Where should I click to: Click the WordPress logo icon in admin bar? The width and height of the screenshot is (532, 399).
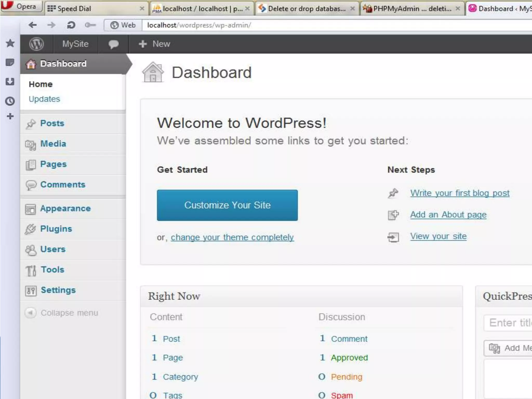36,44
